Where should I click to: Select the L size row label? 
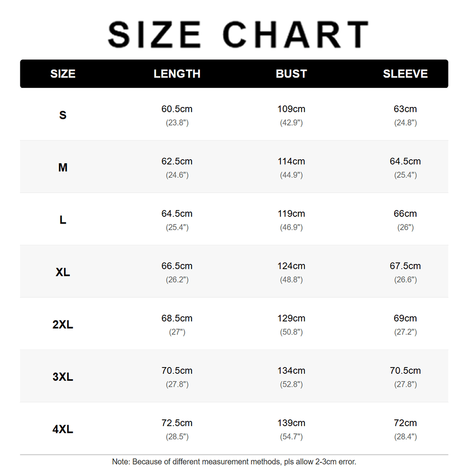(x=63, y=220)
